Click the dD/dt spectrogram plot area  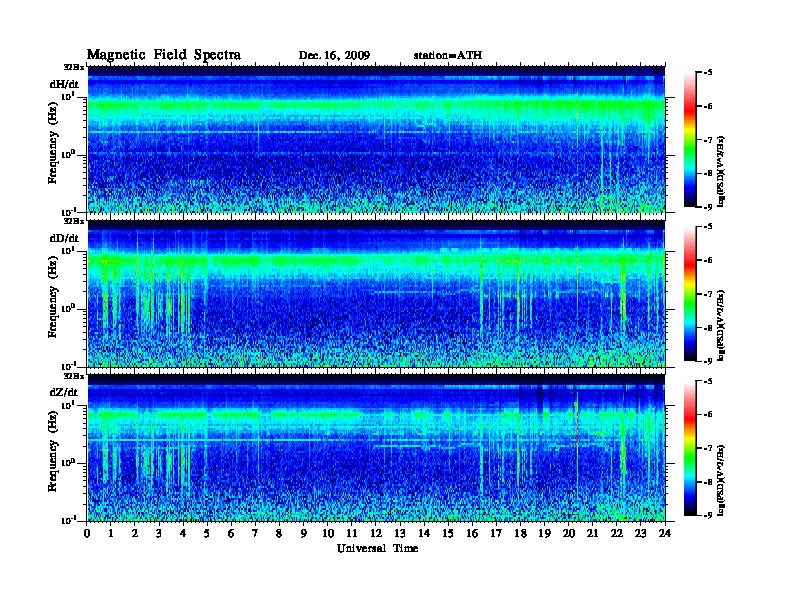click(x=376, y=293)
